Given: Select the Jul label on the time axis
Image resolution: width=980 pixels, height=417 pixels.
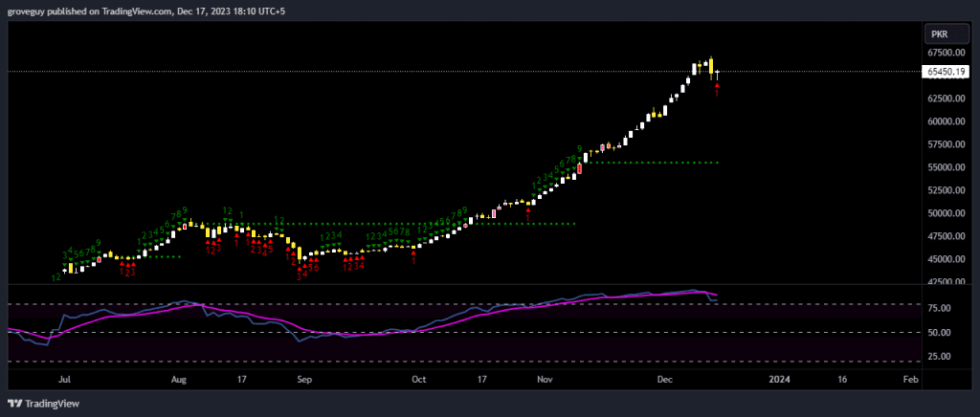Looking at the screenshot, I should click(65, 380).
